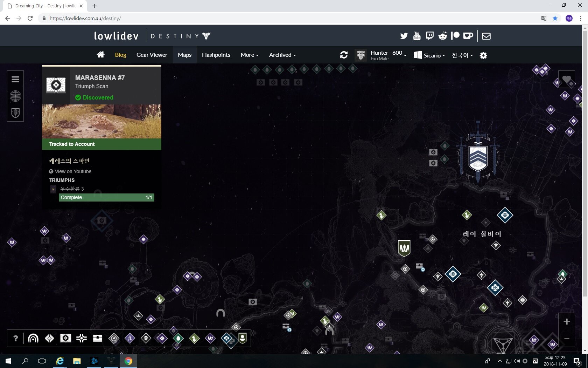
Task: Click the envelope contact icon
Action: [486, 36]
